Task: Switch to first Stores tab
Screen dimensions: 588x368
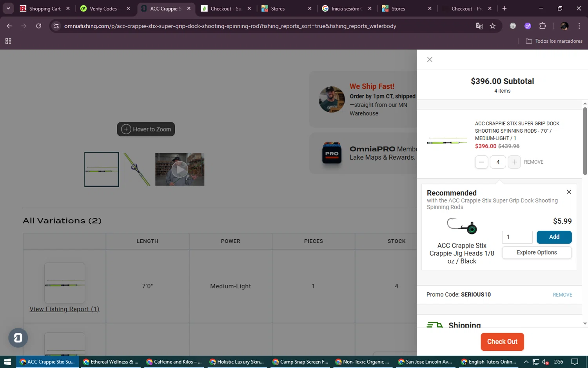Action: point(286,8)
